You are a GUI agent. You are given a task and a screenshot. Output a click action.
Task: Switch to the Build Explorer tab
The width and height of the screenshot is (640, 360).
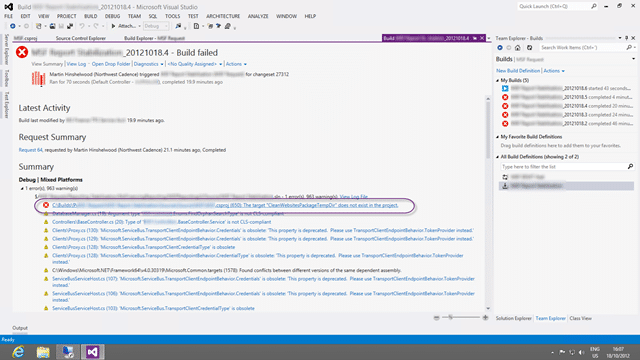(154, 38)
